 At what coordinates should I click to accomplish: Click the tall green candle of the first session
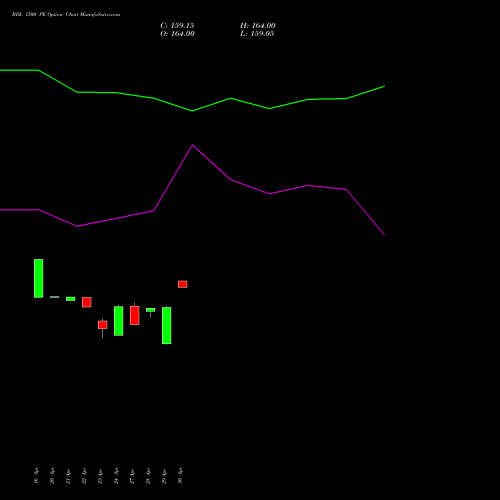pyautogui.click(x=39, y=278)
